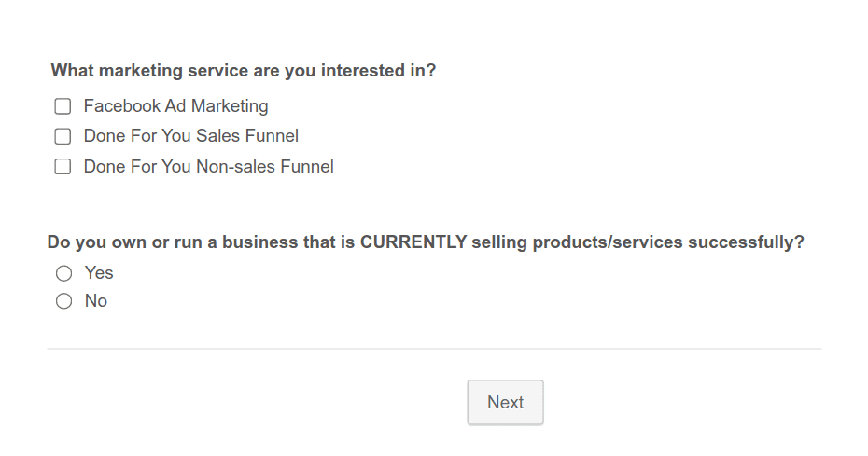The height and width of the screenshot is (456, 868).
Task: Click the marketing service question heading
Action: click(x=243, y=71)
